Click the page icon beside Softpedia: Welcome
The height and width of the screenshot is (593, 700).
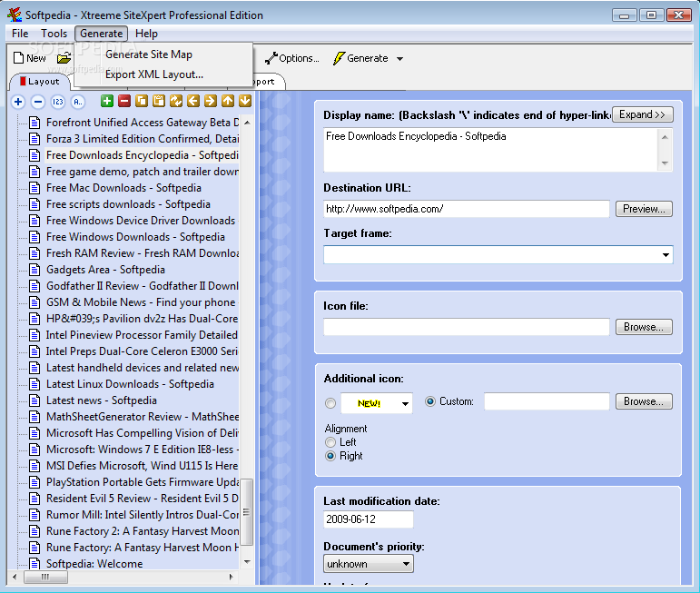(x=35, y=564)
